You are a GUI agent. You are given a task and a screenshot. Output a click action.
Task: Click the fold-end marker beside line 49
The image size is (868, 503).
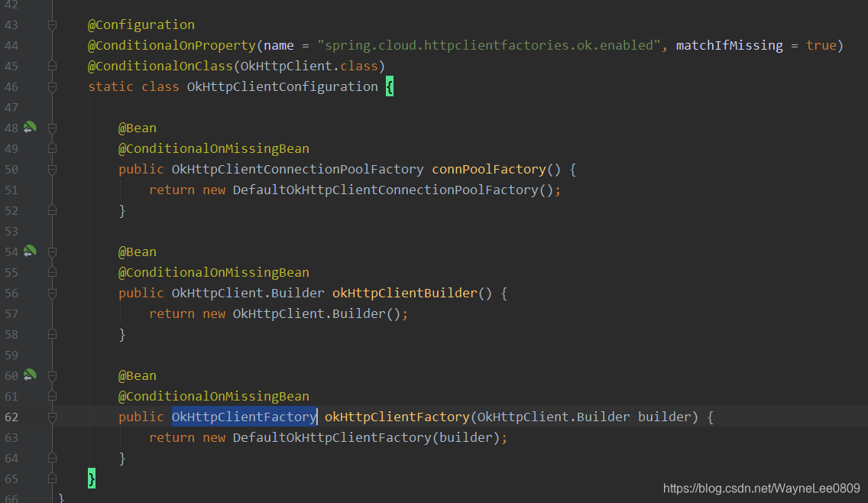click(x=52, y=148)
